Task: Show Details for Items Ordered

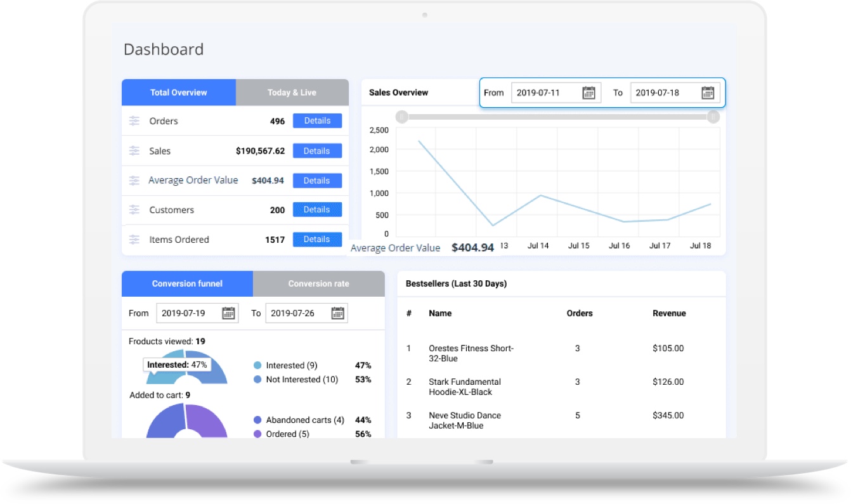Action: [x=317, y=240]
